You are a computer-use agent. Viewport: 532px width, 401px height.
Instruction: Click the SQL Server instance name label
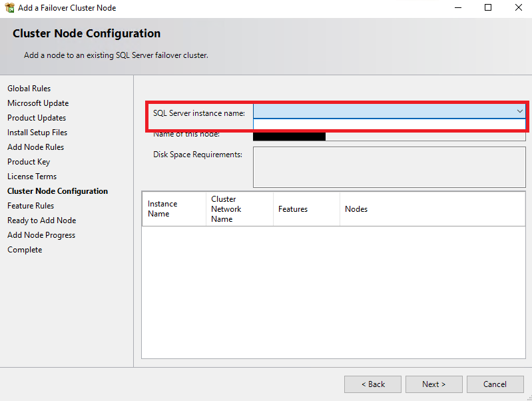(199, 113)
